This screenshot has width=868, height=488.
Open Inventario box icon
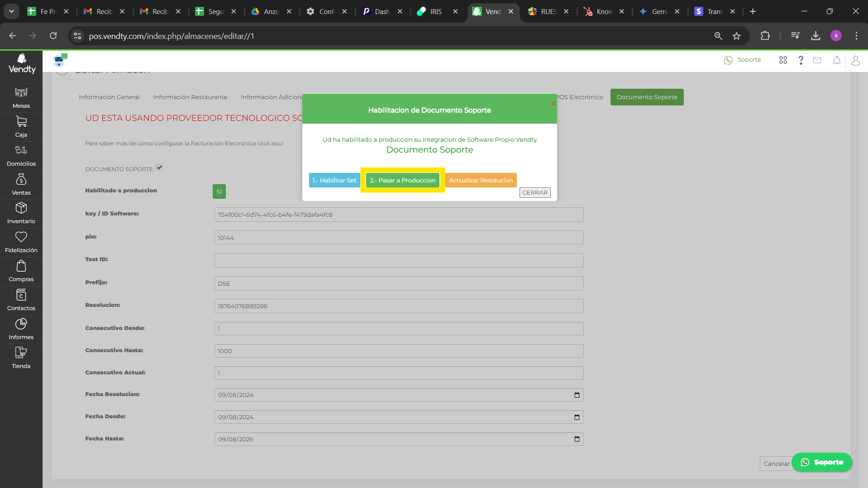click(x=21, y=208)
